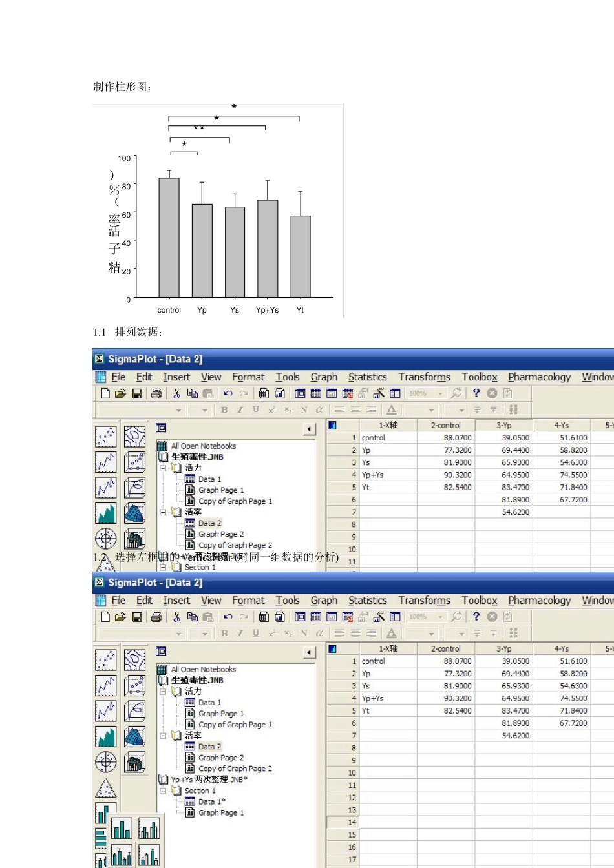Click the scatter plot icon in upper SigmaPlot window
This screenshot has height=868, width=614.
tap(105, 437)
